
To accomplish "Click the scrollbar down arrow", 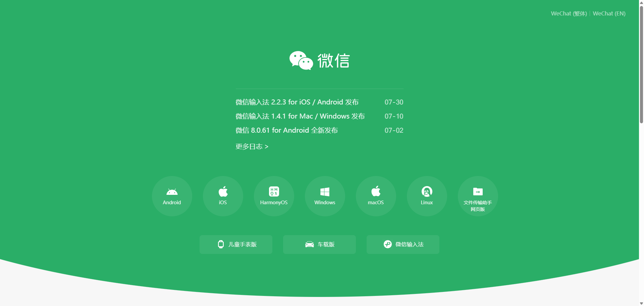I will (x=641, y=303).
